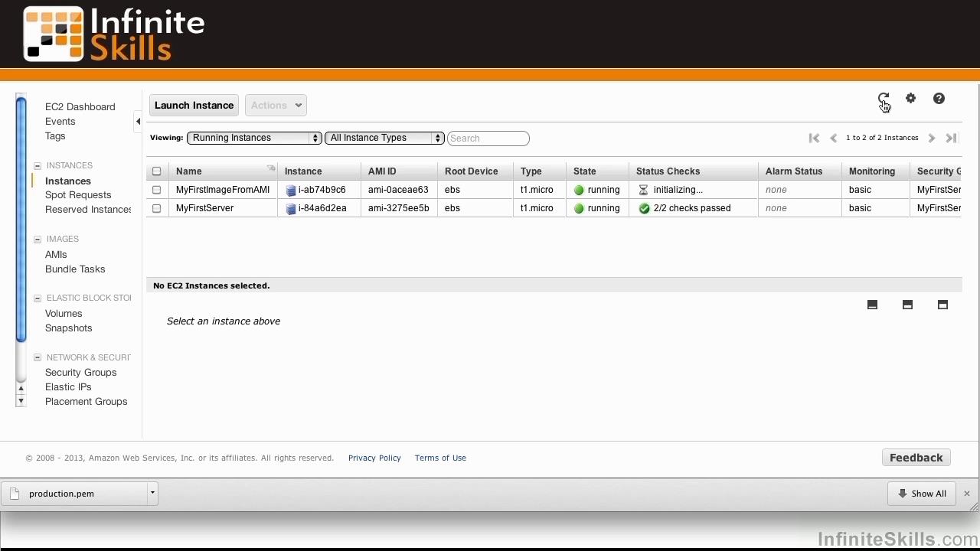Click the production.pem downloaded file
Image resolution: width=980 pixels, height=551 pixels.
[75, 494]
